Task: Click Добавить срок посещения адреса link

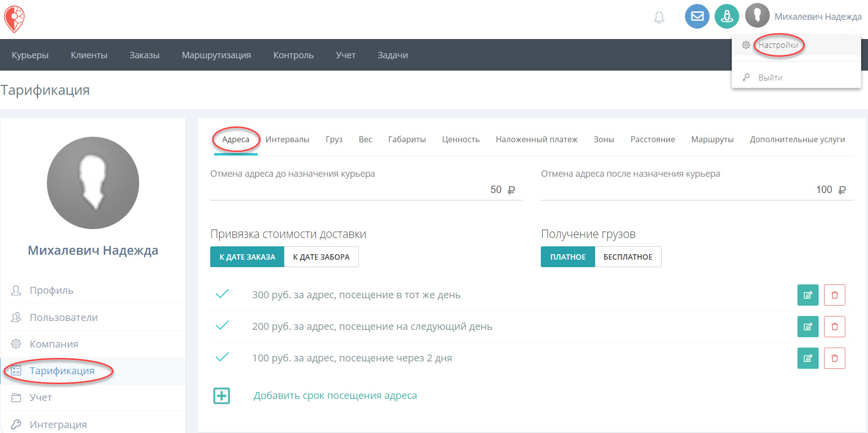Action: pyautogui.click(x=335, y=395)
